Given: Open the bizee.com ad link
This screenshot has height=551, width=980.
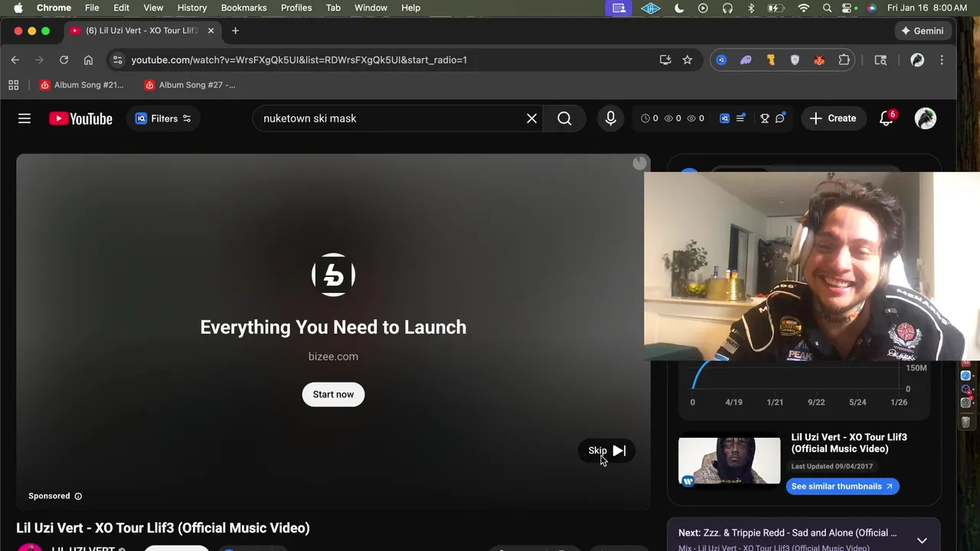Looking at the screenshot, I should (x=333, y=357).
